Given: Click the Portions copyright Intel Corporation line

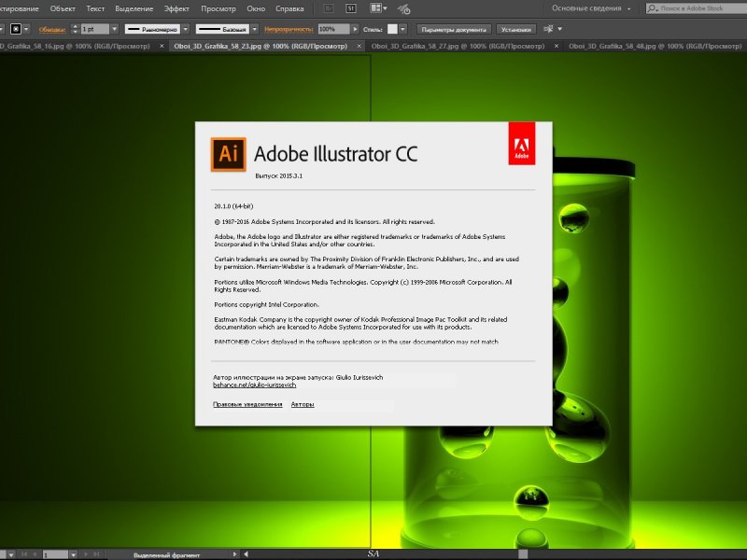Looking at the screenshot, I should [x=267, y=305].
